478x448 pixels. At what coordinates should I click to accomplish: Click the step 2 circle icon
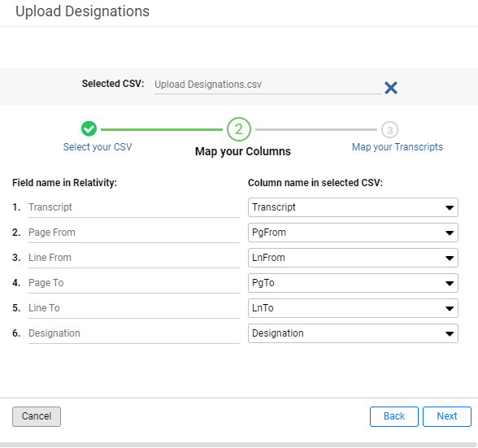tap(239, 129)
